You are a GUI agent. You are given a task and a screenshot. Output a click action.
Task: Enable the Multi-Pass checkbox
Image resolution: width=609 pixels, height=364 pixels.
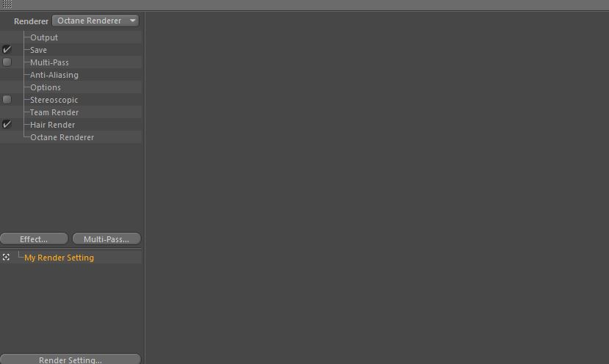pyautogui.click(x=7, y=62)
